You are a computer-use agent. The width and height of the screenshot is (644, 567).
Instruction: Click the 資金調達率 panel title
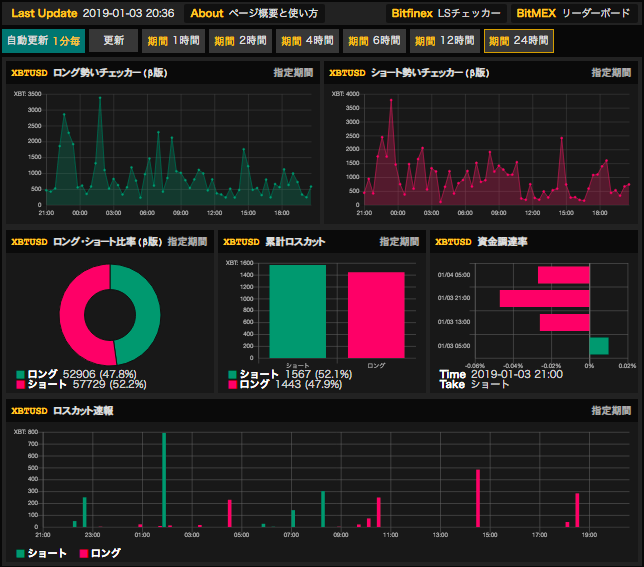(481, 241)
